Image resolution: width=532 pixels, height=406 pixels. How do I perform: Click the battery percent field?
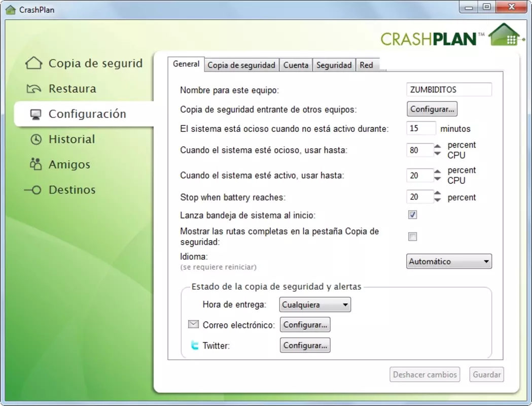tap(420, 197)
